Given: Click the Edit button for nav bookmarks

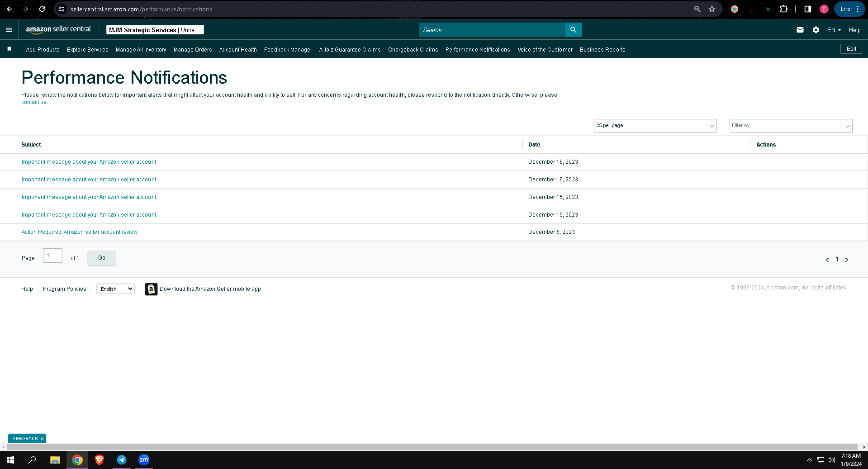Looking at the screenshot, I should pyautogui.click(x=851, y=49).
